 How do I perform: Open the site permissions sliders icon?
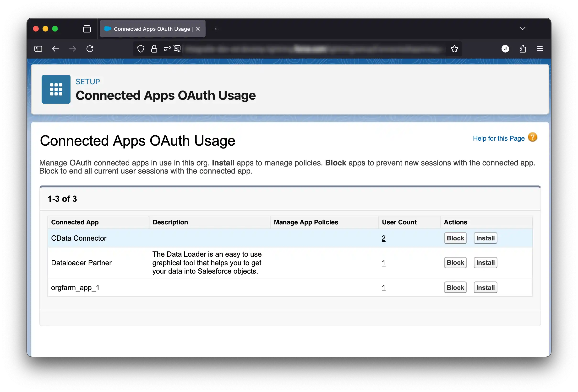point(167,49)
